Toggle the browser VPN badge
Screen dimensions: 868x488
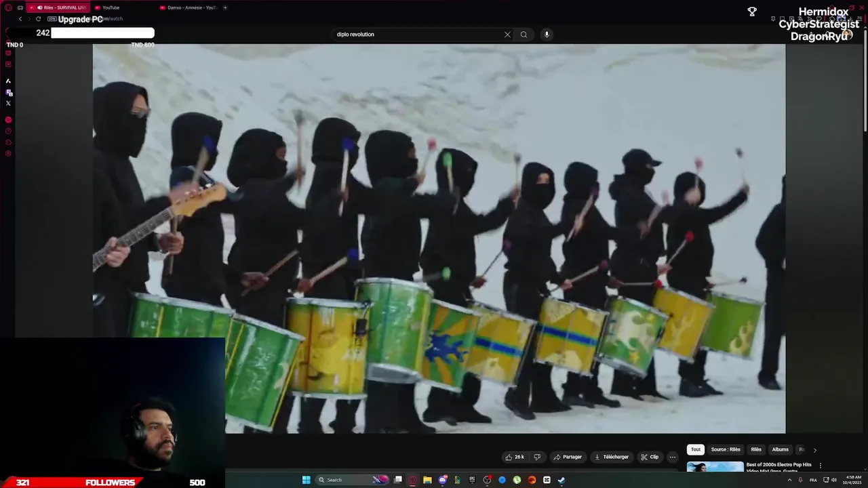52,19
